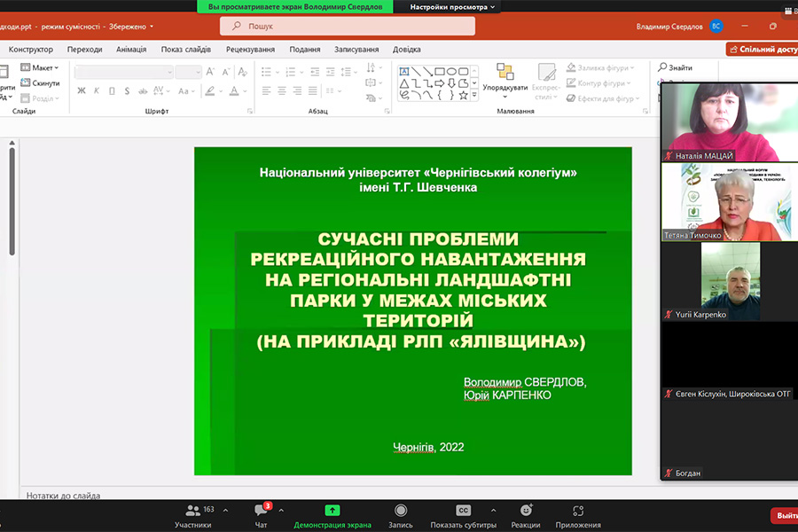Open the Показ слайдів ribbon tab
The image size is (798, 532).
(x=187, y=50)
